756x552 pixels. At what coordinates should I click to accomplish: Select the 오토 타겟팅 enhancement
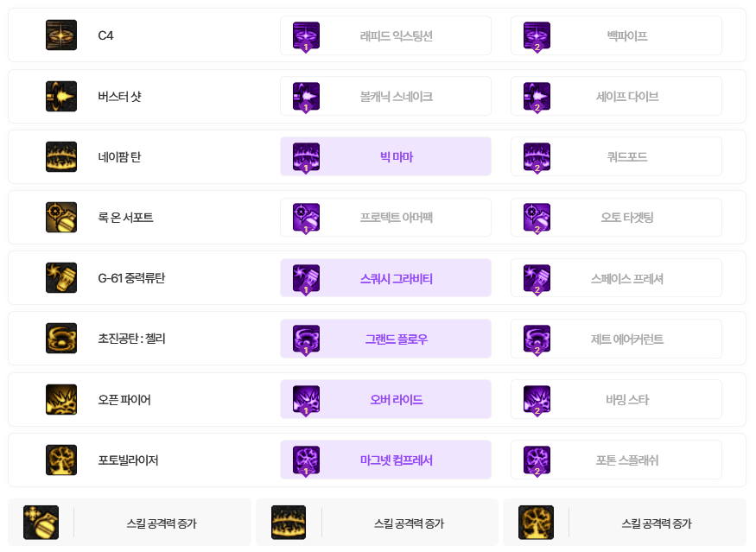[616, 218]
